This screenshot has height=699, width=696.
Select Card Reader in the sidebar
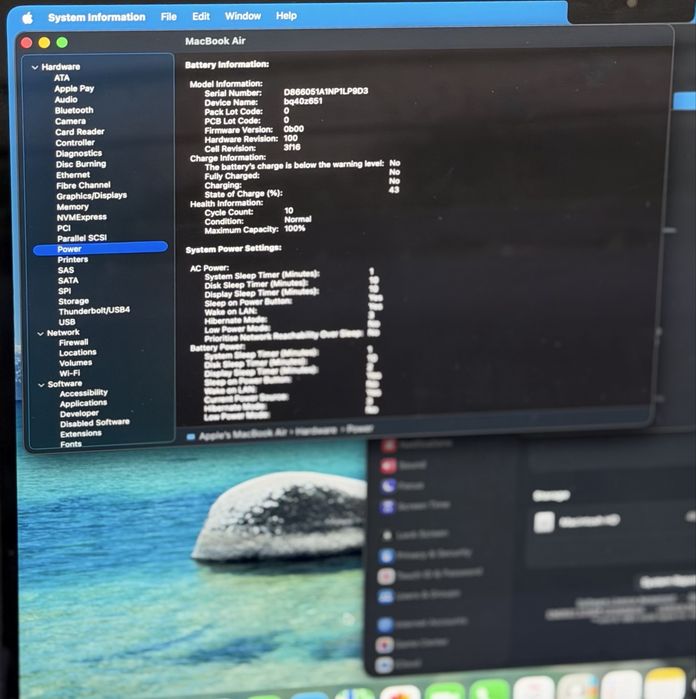click(80, 132)
